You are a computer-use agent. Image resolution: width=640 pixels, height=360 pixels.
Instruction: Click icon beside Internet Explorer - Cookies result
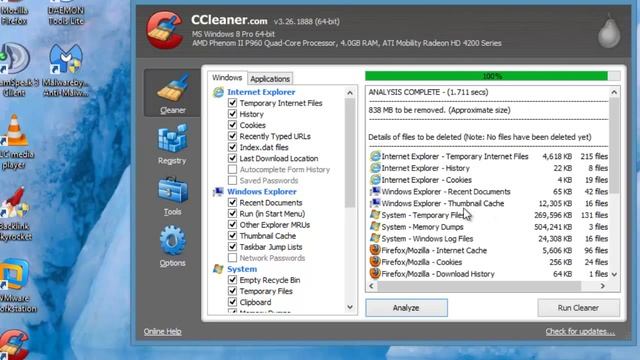click(375, 180)
